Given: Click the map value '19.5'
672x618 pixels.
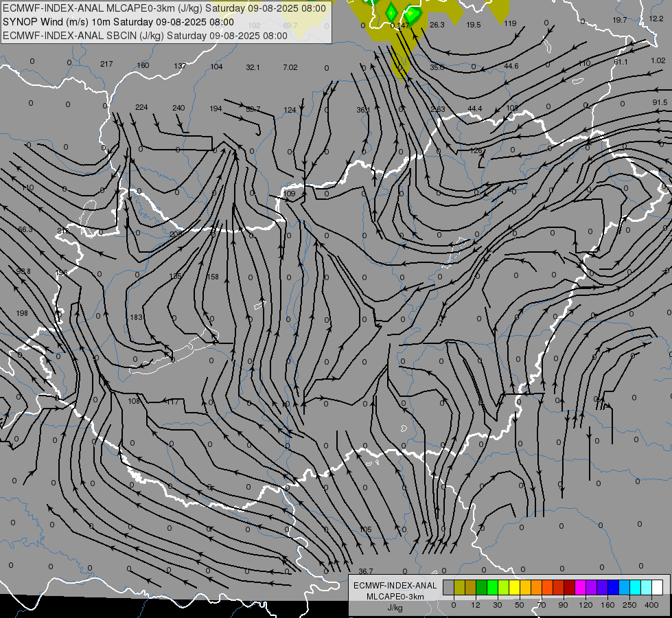Looking at the screenshot, I should pyautogui.click(x=473, y=25).
